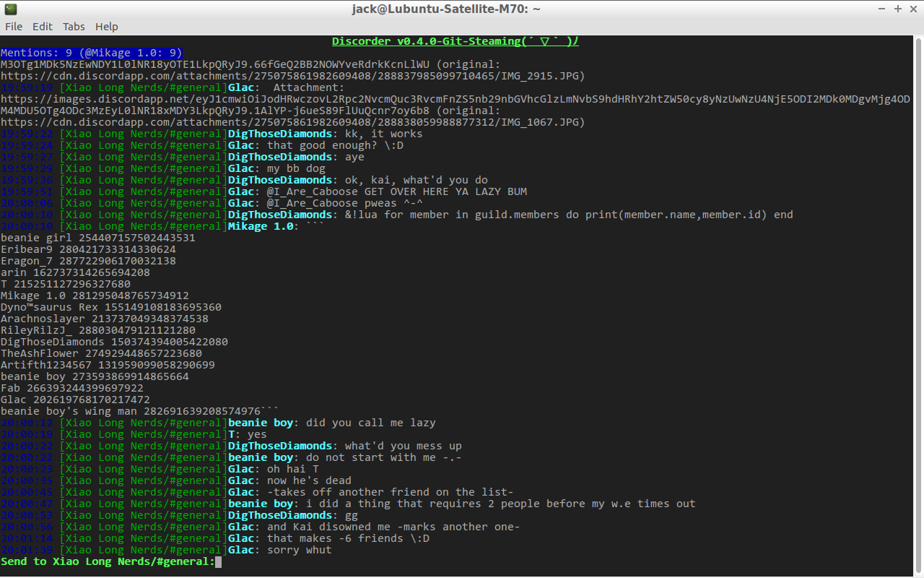Click list row "Artifth1234567 131959099058290699"
The width and height of the screenshot is (924, 578).
click(108, 365)
